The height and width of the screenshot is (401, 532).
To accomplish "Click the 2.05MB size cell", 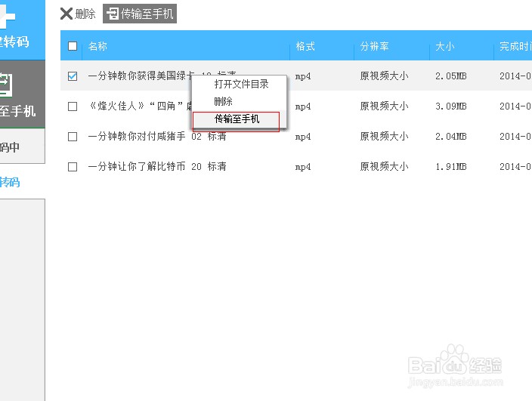I will [x=451, y=76].
